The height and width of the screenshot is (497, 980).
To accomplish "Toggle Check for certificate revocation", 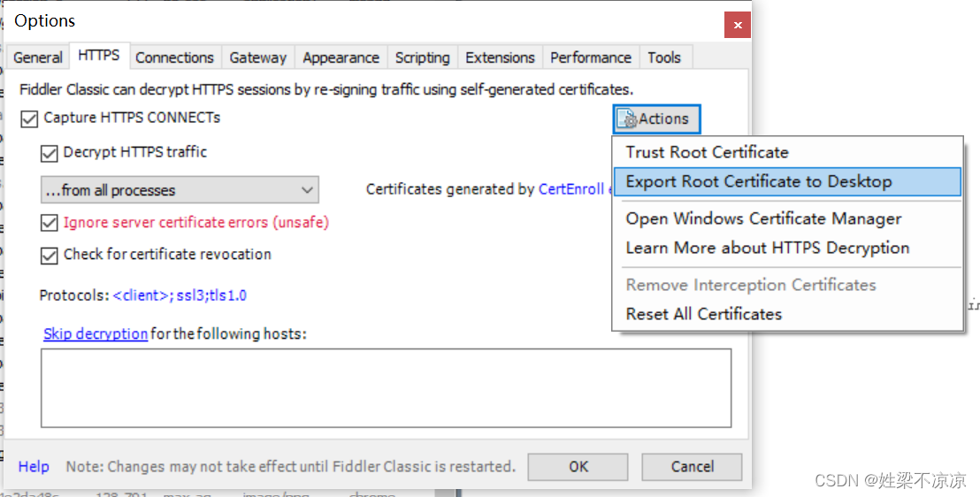I will coord(49,255).
